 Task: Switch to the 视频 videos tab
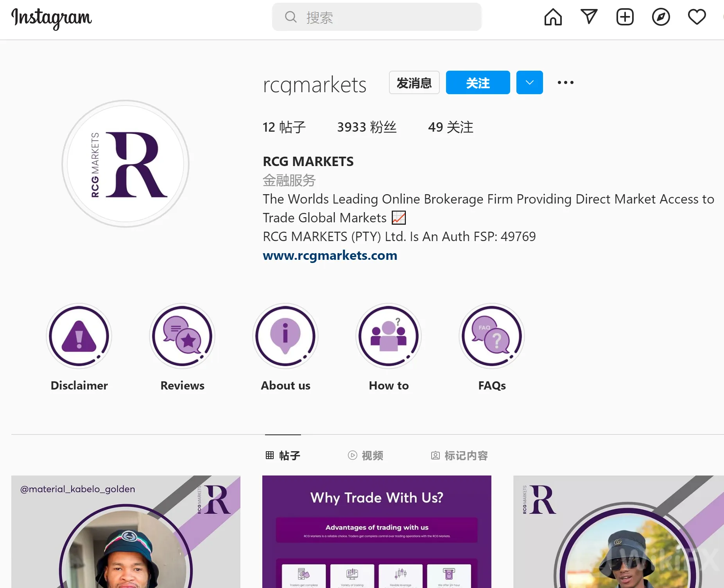pos(366,456)
